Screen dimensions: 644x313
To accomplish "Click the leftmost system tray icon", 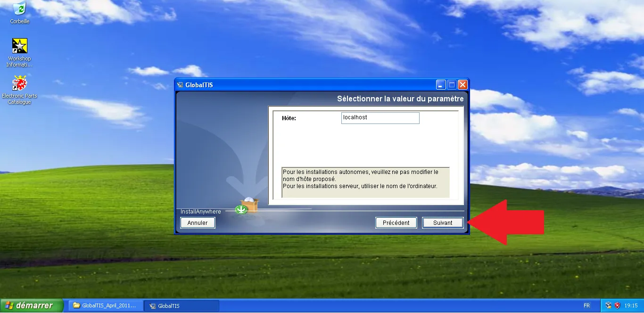I will pyautogui.click(x=607, y=305).
